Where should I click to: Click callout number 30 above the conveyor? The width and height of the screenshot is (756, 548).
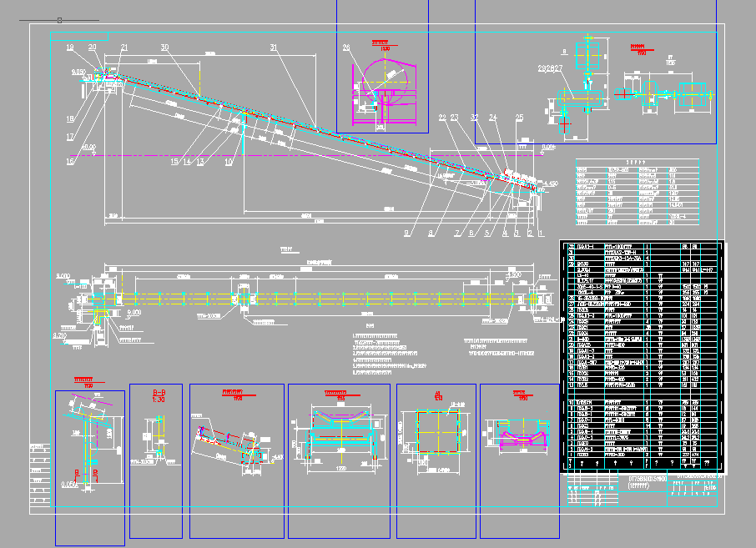(x=165, y=48)
